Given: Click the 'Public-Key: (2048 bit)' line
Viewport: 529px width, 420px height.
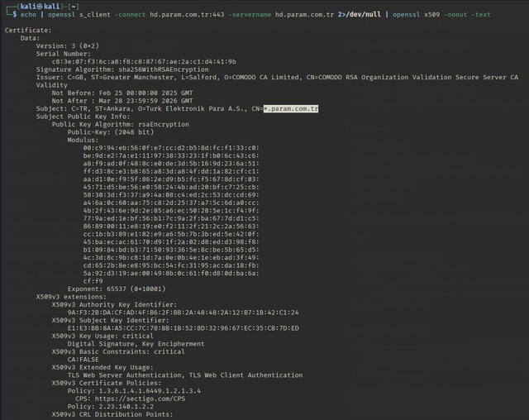Looking at the screenshot, I should coord(111,132).
